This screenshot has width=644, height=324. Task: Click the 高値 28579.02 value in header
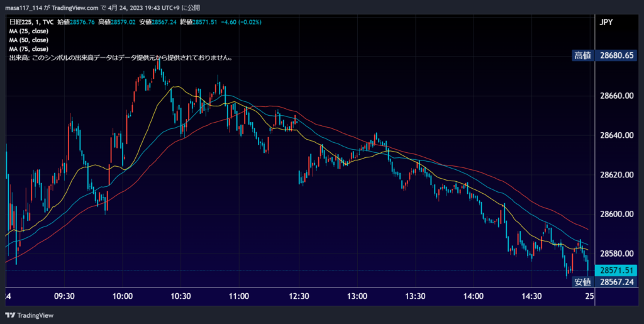click(x=116, y=22)
